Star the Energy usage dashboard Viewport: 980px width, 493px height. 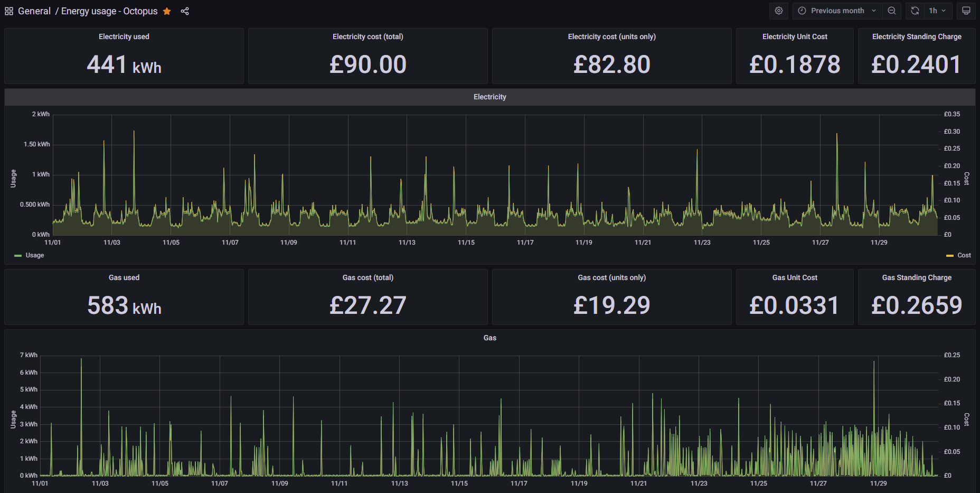pos(167,11)
